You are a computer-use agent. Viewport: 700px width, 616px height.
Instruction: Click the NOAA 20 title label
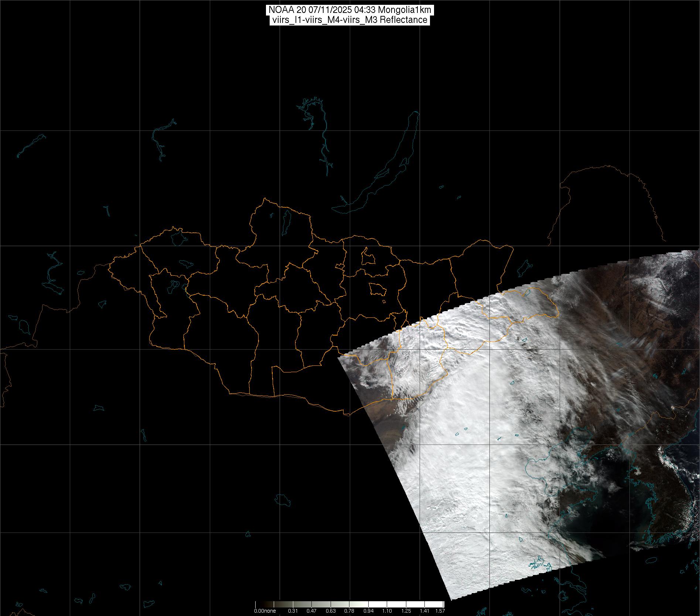click(350, 10)
